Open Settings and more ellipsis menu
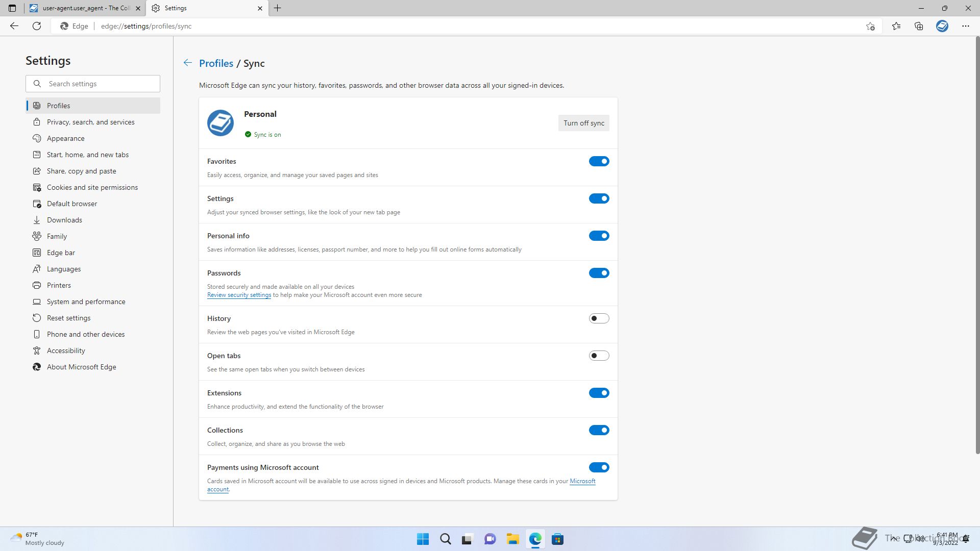The height and width of the screenshot is (551, 980). [x=966, y=26]
